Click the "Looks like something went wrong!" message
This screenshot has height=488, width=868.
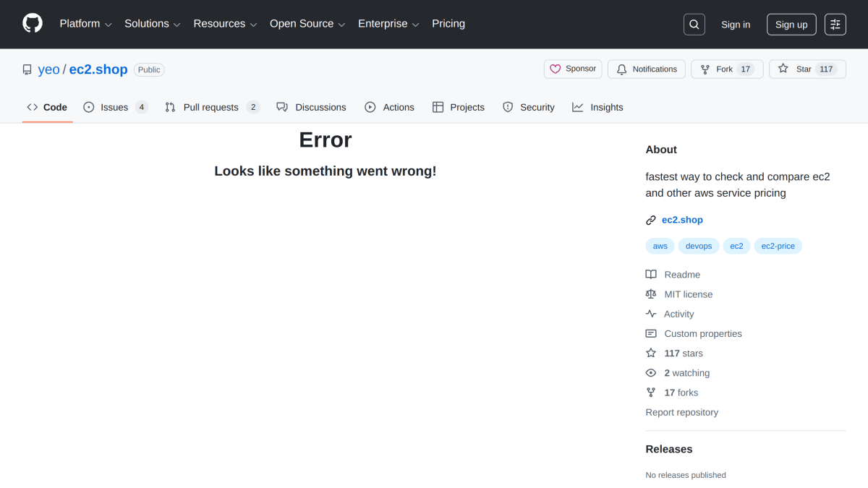pos(325,171)
